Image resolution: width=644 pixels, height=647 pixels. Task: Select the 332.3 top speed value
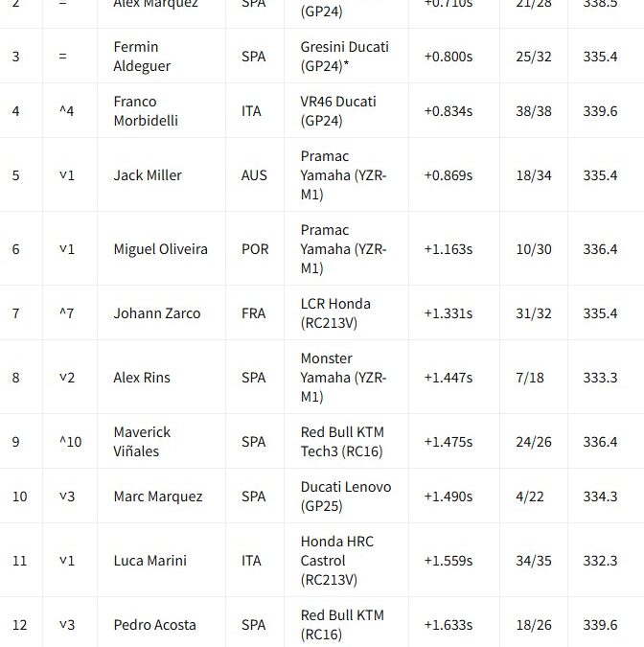click(600, 561)
